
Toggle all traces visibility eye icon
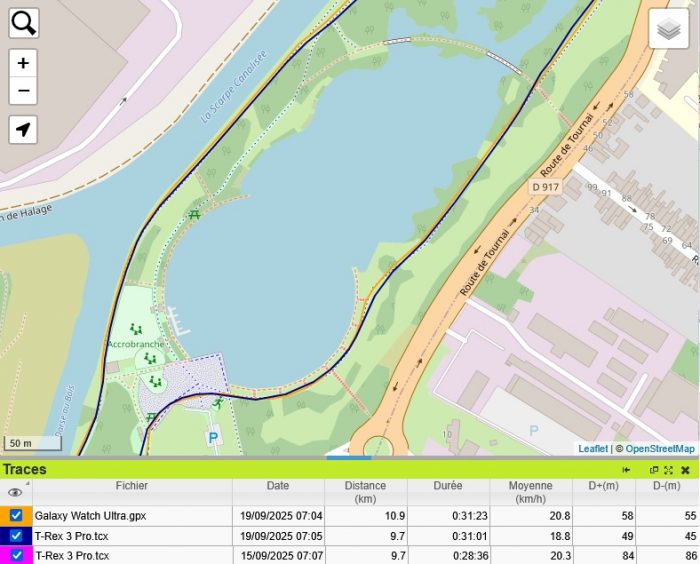(x=15, y=492)
